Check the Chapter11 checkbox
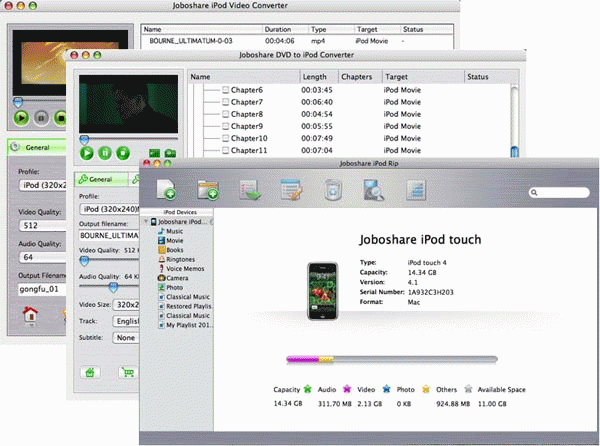Viewport: 600px width, 446px height. coord(225,150)
